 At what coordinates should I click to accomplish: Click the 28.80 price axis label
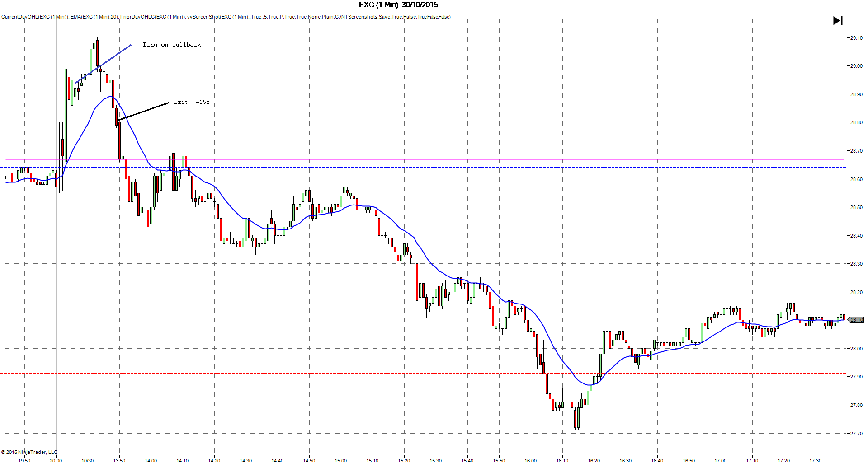[856, 122]
